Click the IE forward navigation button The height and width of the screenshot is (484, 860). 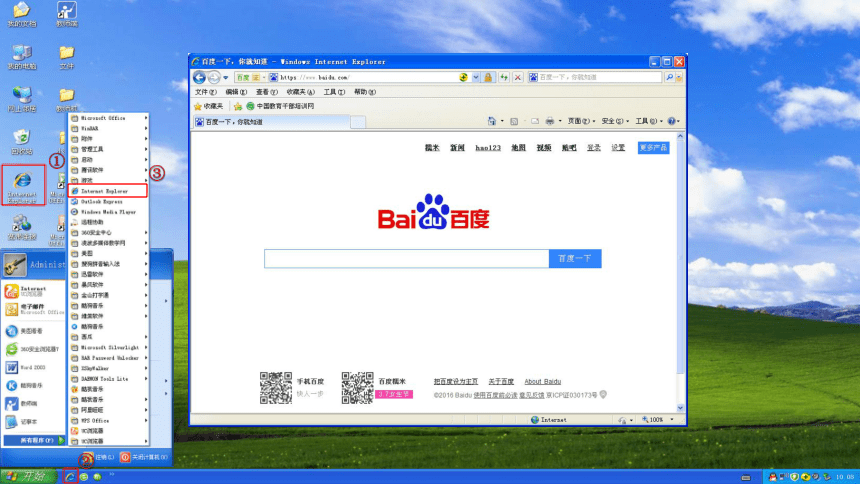pyautogui.click(x=214, y=77)
